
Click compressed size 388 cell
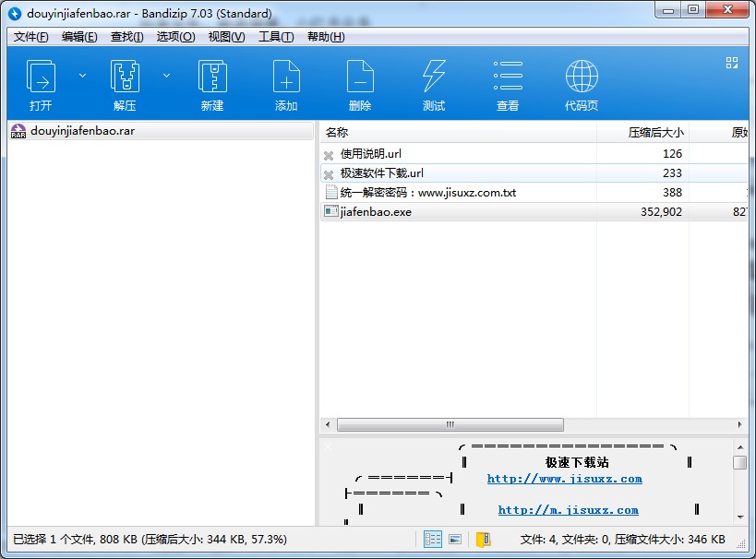(672, 193)
